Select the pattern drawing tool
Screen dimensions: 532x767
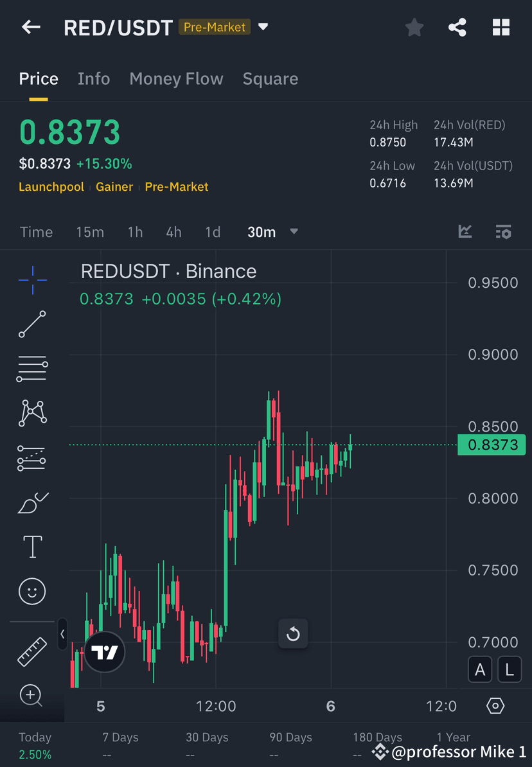[32, 413]
